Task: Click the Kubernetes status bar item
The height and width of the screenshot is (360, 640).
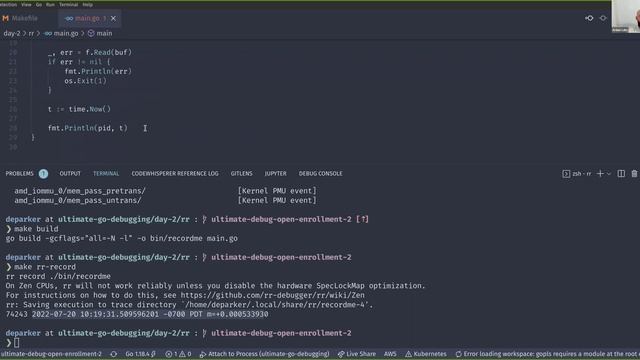Action: click(x=426, y=354)
